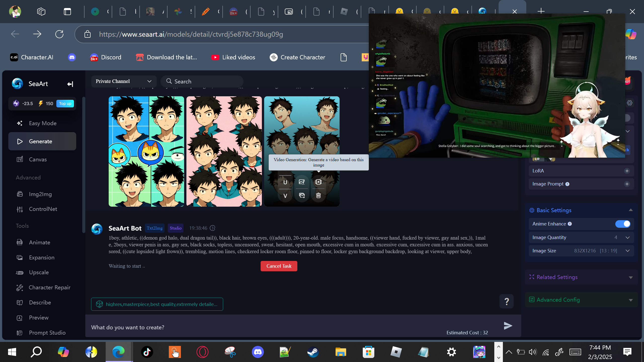Image resolution: width=644 pixels, height=362 pixels.
Task: Click the Search field in SeaArt
Action: tap(202, 81)
